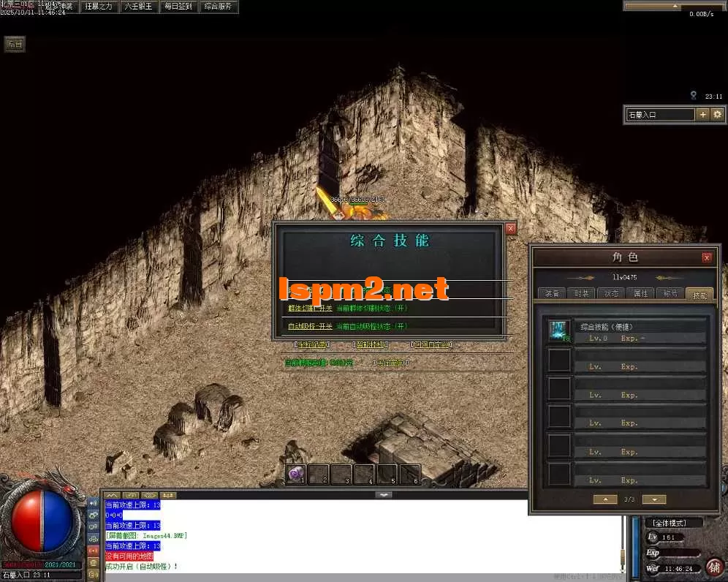Click the top-right network speed bar arrow

(675, 6)
